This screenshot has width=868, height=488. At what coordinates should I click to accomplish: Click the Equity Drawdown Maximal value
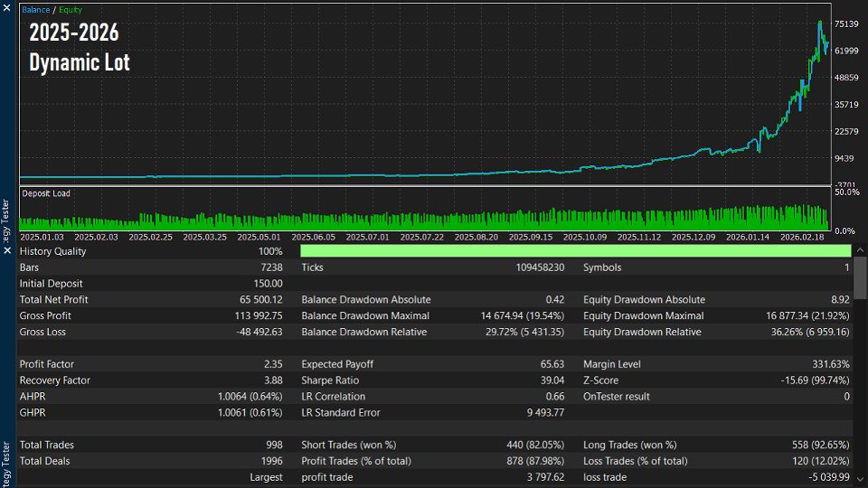tap(807, 316)
